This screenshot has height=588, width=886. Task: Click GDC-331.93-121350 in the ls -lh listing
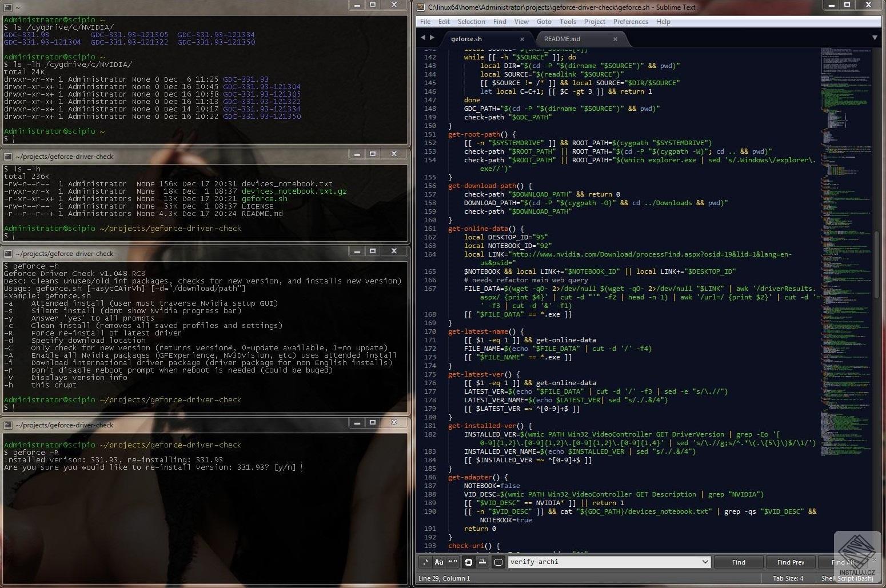coord(262,117)
